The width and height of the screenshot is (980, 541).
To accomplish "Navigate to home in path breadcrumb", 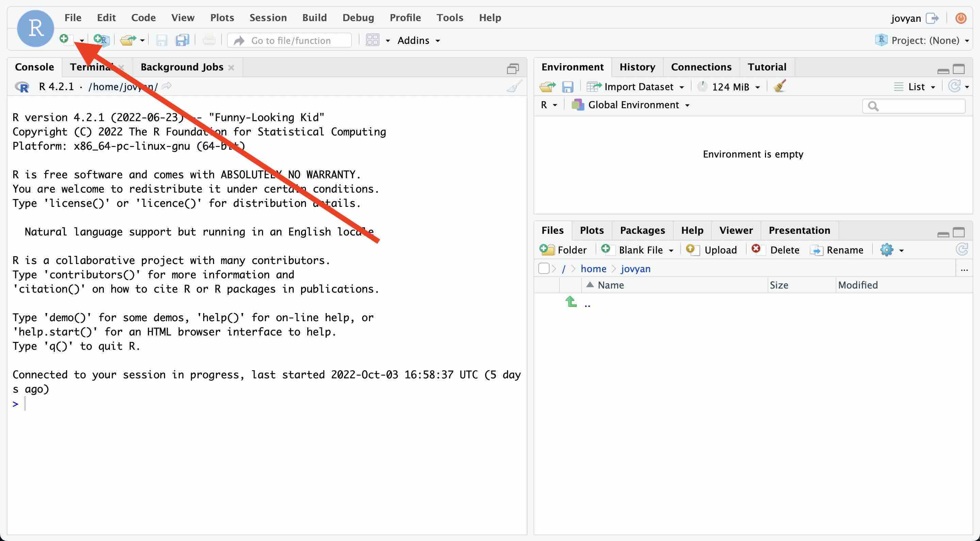I will 593,268.
